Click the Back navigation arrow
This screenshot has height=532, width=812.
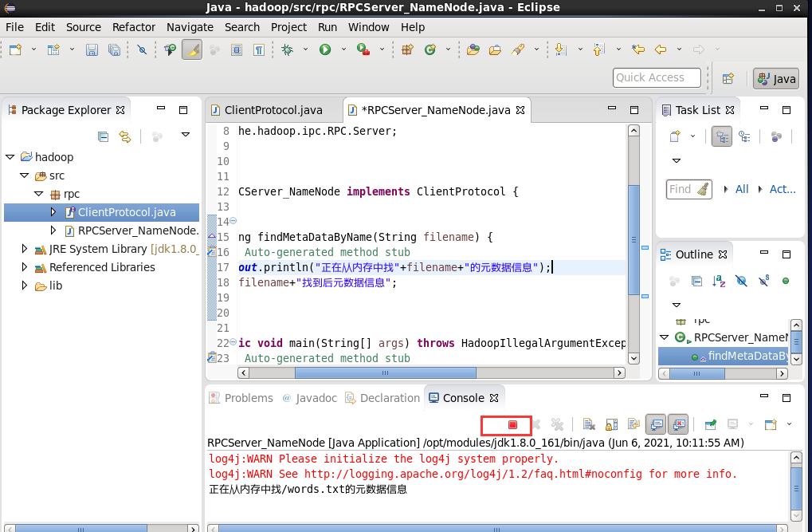pos(661,49)
